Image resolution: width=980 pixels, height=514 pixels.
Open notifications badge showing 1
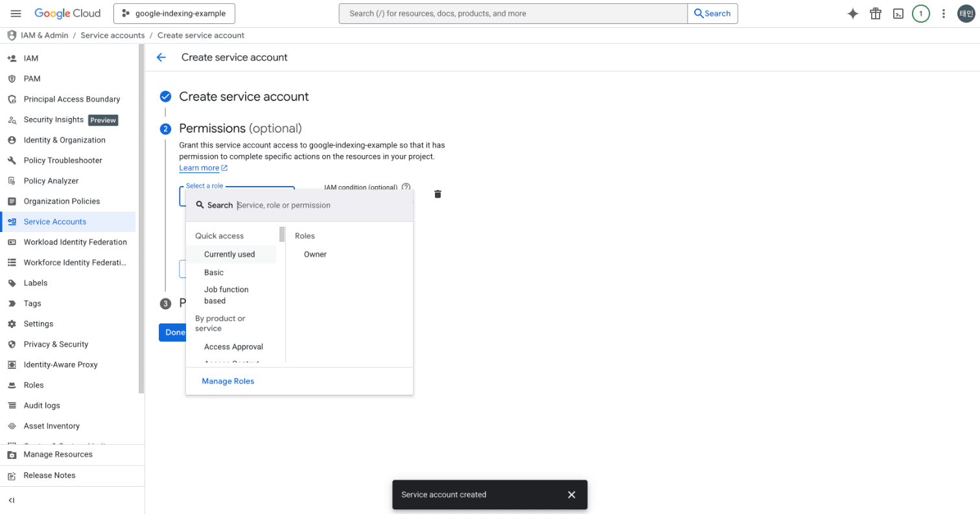coord(921,14)
